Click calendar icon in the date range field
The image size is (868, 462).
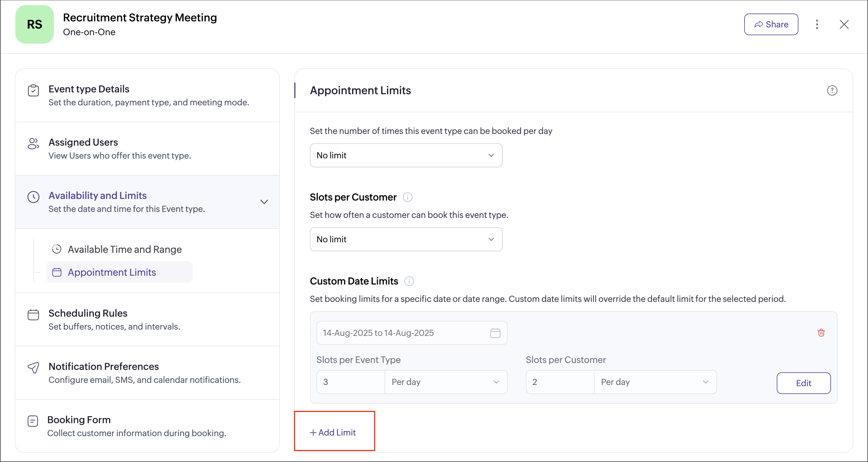[495, 333]
